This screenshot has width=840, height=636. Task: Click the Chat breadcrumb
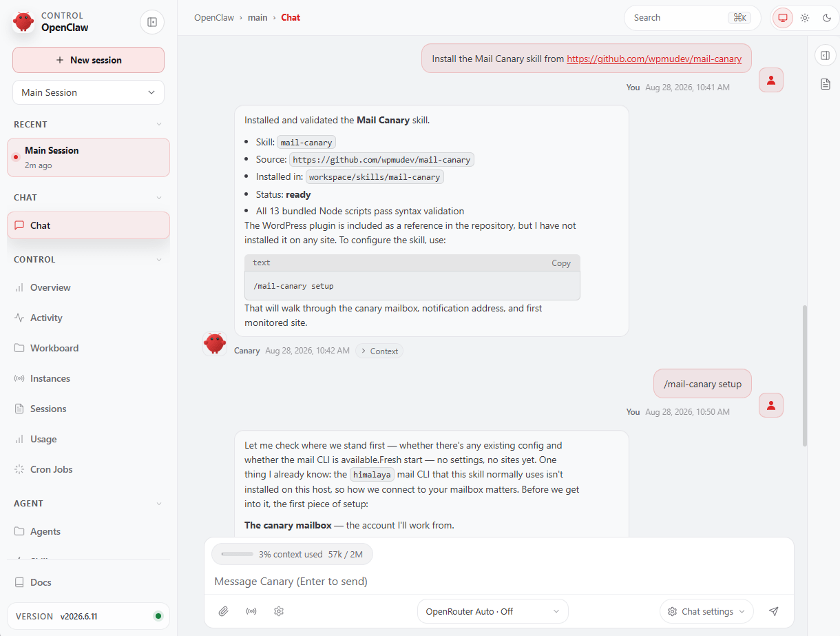coord(291,17)
